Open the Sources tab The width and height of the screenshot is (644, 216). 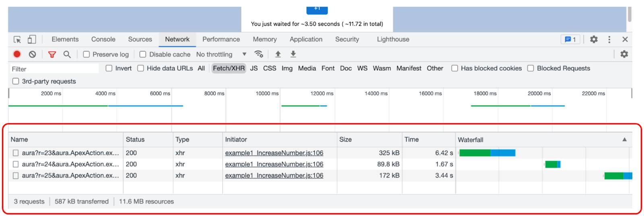[140, 39]
